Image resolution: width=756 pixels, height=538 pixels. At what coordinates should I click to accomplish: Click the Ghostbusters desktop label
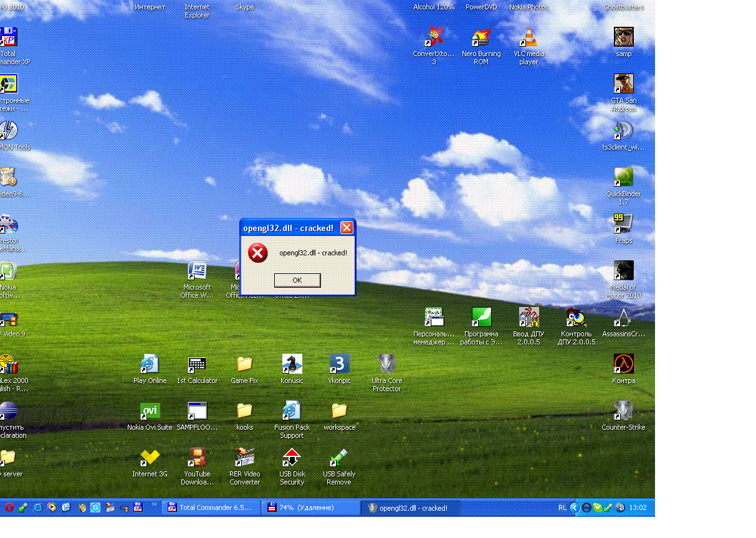coord(623,7)
